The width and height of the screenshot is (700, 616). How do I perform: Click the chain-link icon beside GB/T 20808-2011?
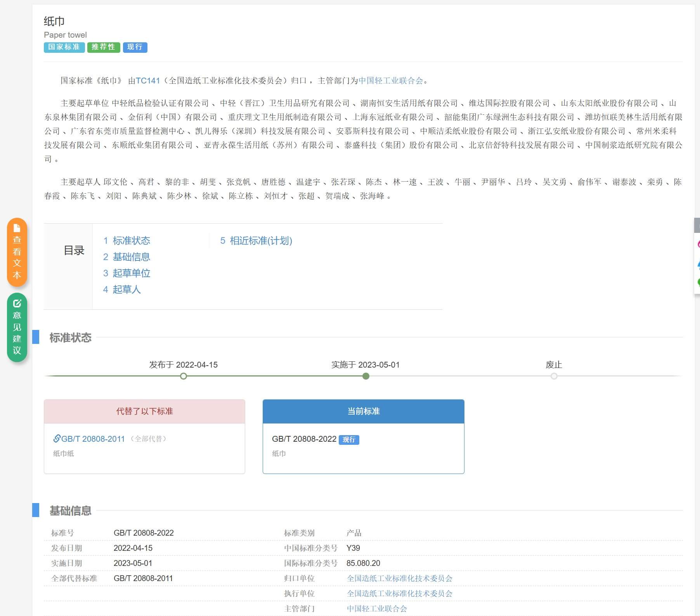coord(57,439)
